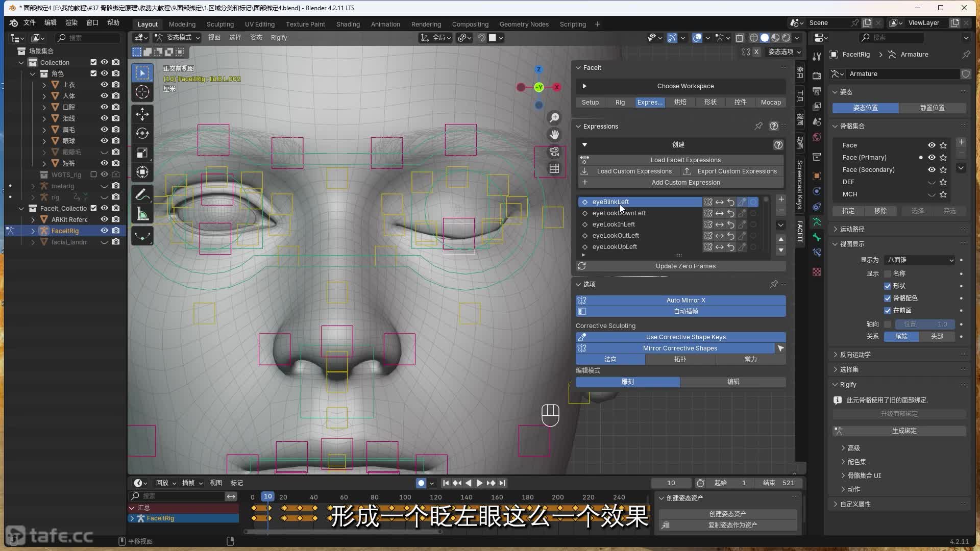Viewport: 980px width, 551px height.
Task: Adjust the 位置 axis slider field
Action: click(925, 324)
